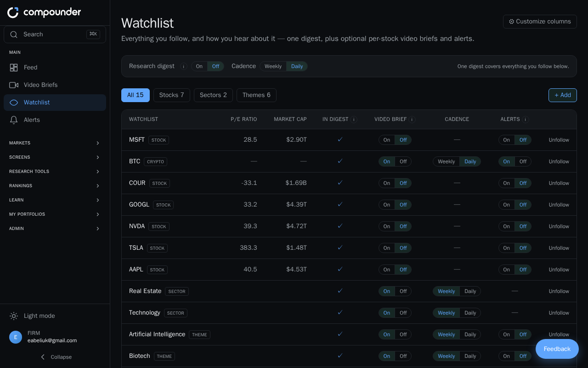Click the In Digest info icon

pyautogui.click(x=354, y=120)
